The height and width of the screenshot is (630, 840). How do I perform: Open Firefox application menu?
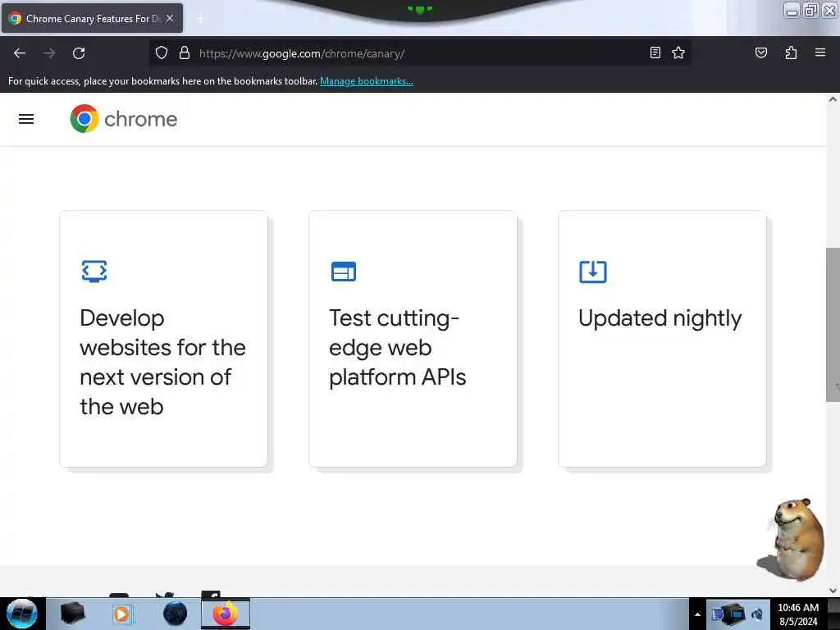coord(820,52)
